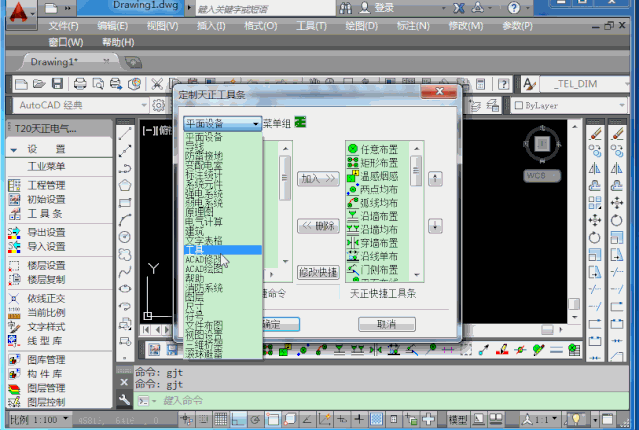Click the WCS label under the view cube
The width and height of the screenshot is (639, 430).
[x=542, y=176]
